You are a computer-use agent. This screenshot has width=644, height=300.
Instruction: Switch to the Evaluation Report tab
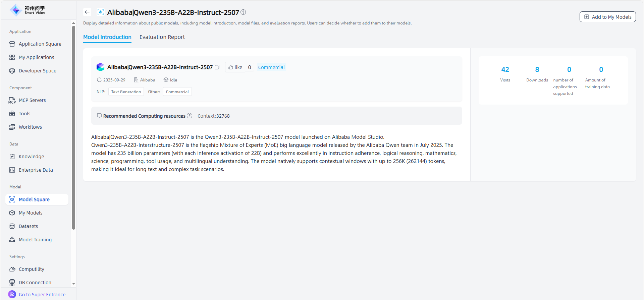[162, 37]
